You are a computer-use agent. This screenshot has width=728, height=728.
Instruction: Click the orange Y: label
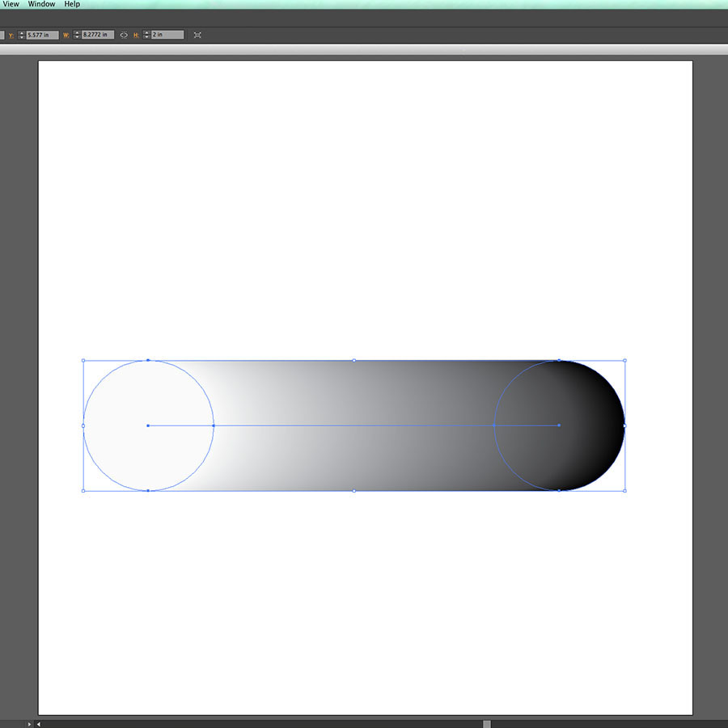pyautogui.click(x=11, y=36)
